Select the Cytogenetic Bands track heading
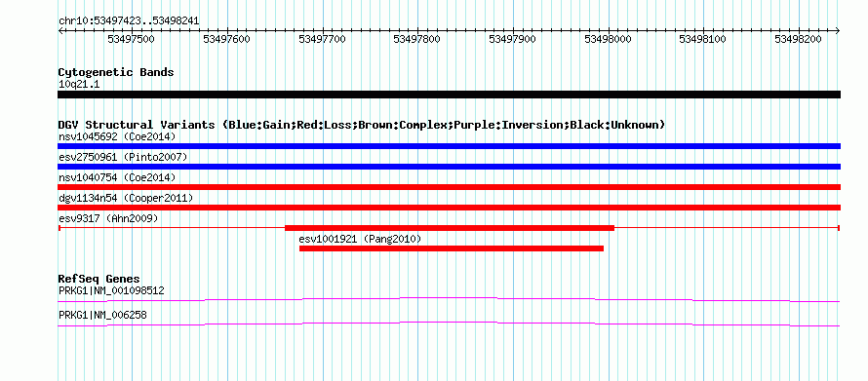Viewport: 868px width, 381px height. coord(116,72)
